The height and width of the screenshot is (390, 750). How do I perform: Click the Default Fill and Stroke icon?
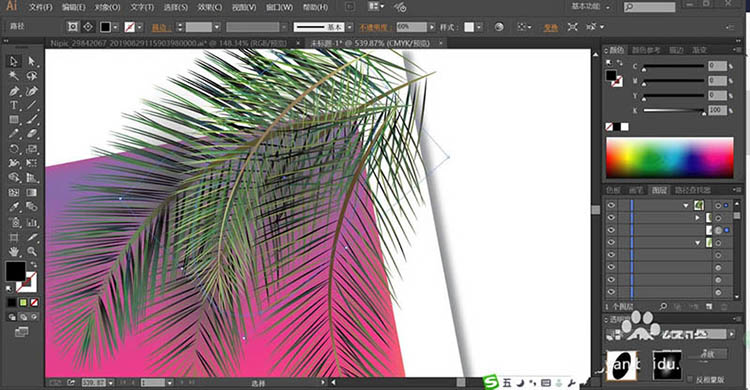(9, 289)
